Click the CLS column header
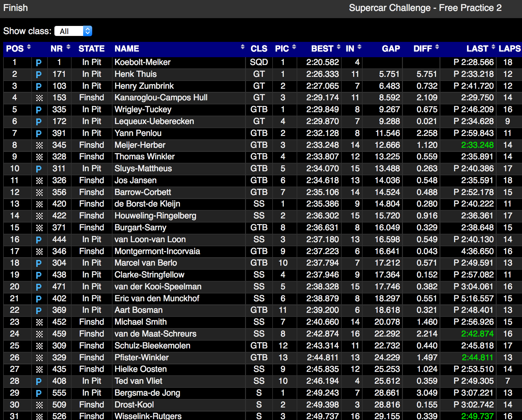This screenshot has height=420, width=522. click(259, 49)
